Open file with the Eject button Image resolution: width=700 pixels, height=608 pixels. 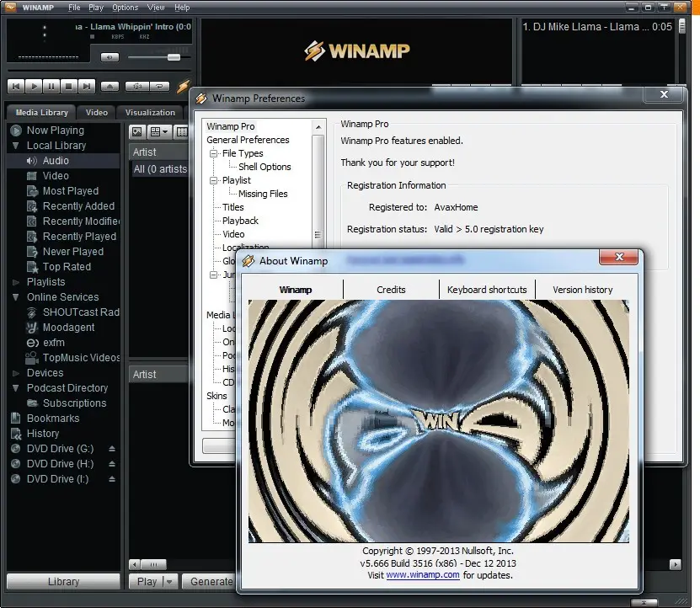click(110, 86)
